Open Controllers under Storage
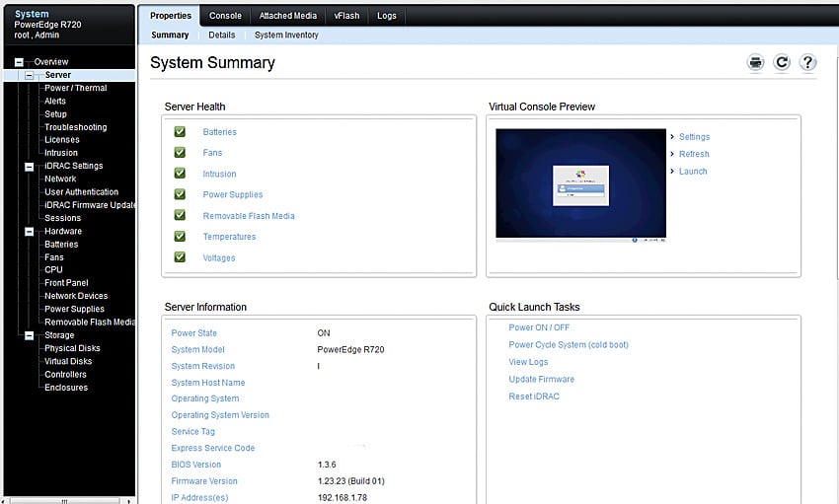 click(x=65, y=375)
